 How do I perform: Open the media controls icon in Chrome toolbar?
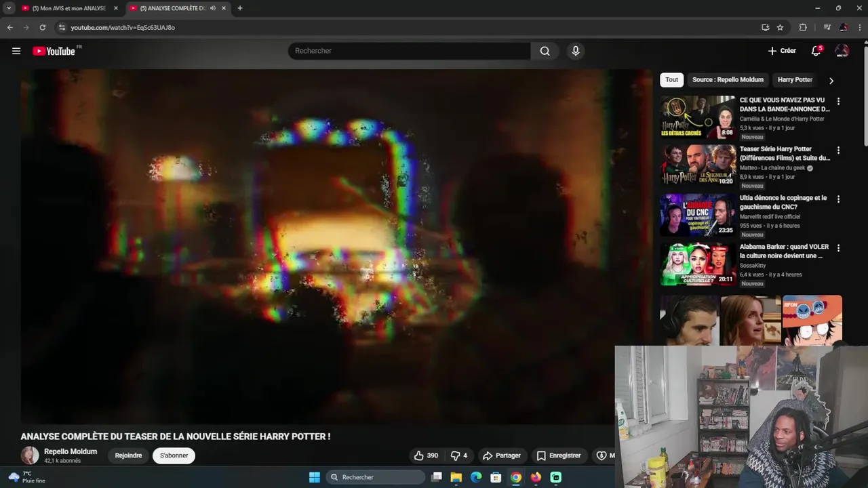[x=827, y=27]
